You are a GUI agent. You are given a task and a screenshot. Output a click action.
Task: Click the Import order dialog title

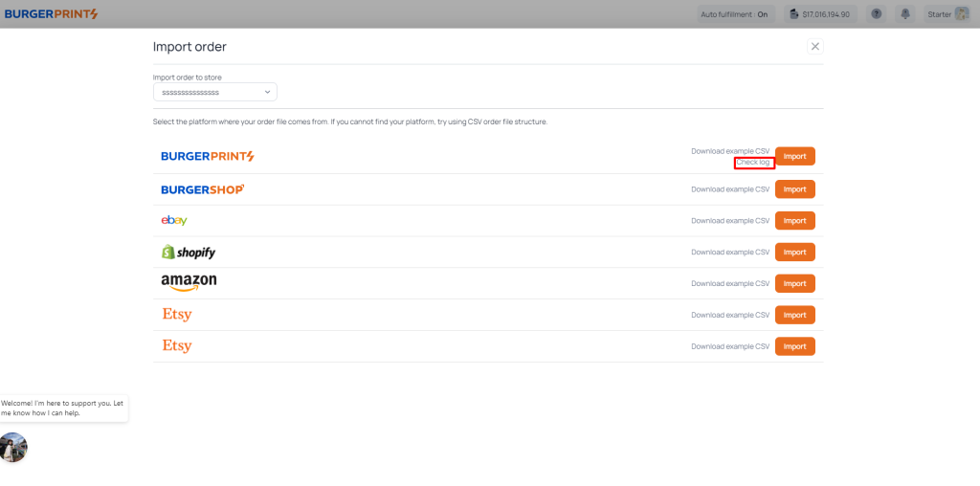189,46
